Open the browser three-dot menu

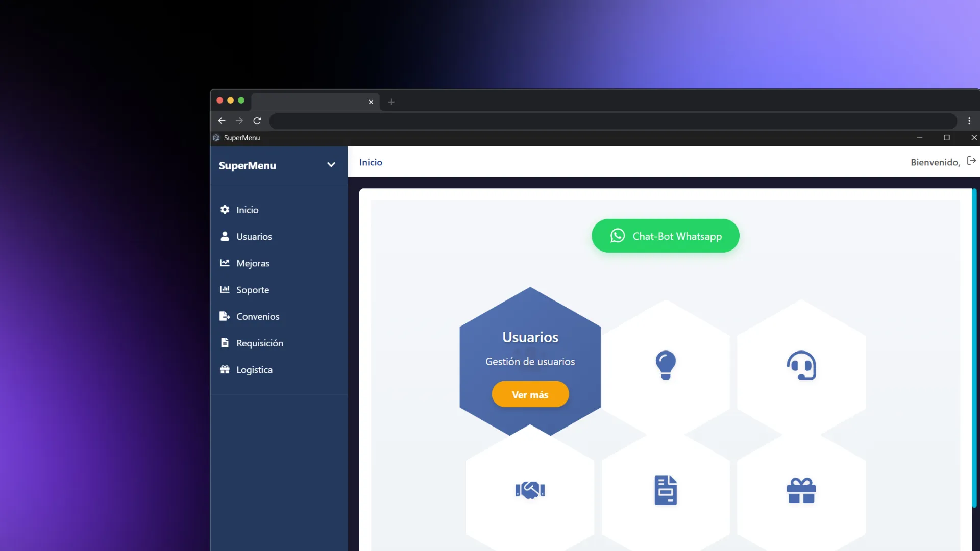pos(969,121)
